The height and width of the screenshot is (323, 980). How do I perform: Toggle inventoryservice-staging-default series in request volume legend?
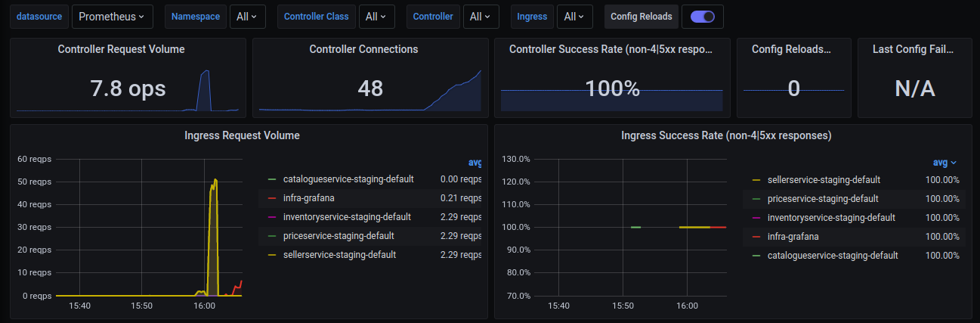[347, 217]
